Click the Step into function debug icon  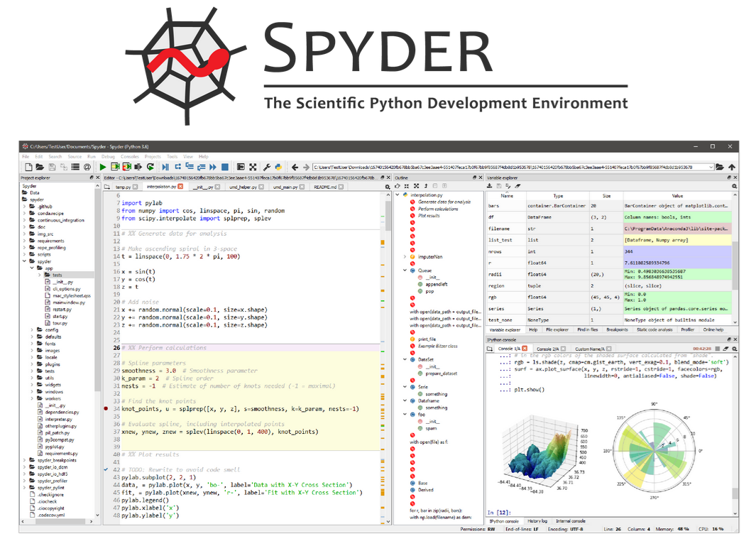(x=190, y=167)
